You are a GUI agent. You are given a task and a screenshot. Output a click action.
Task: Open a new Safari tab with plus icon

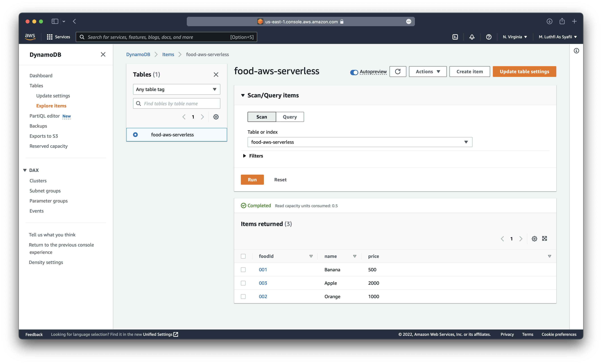coord(574,21)
